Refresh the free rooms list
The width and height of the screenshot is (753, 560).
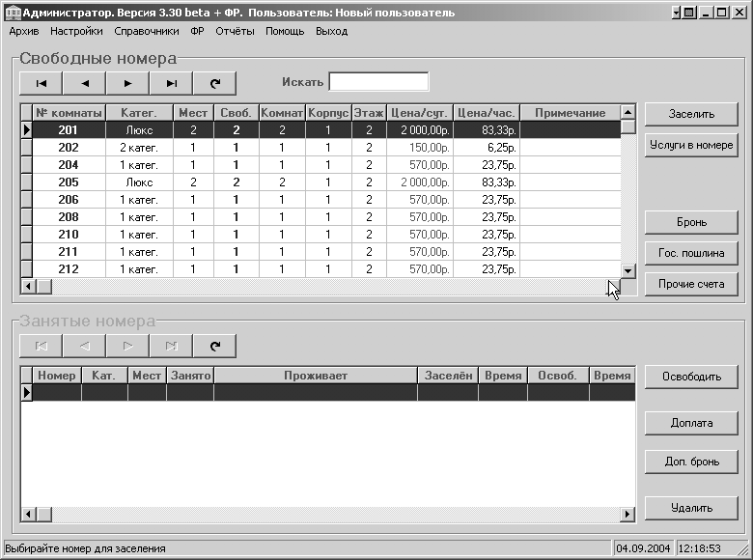214,83
